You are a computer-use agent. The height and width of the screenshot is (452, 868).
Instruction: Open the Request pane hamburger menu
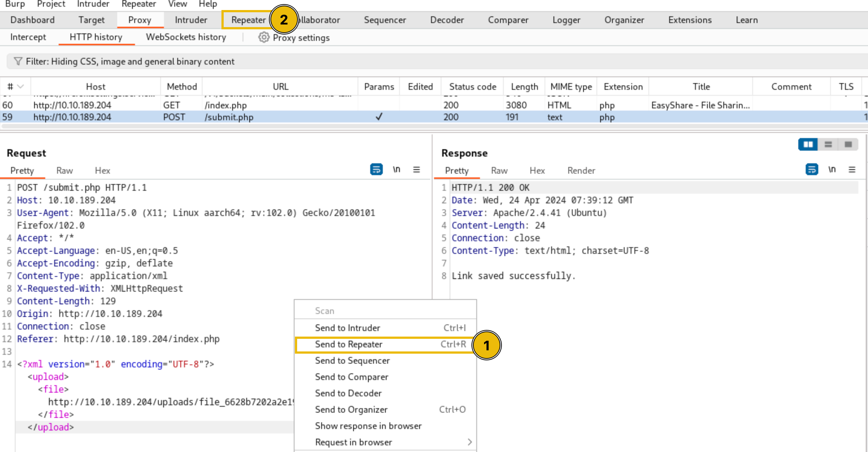click(417, 170)
